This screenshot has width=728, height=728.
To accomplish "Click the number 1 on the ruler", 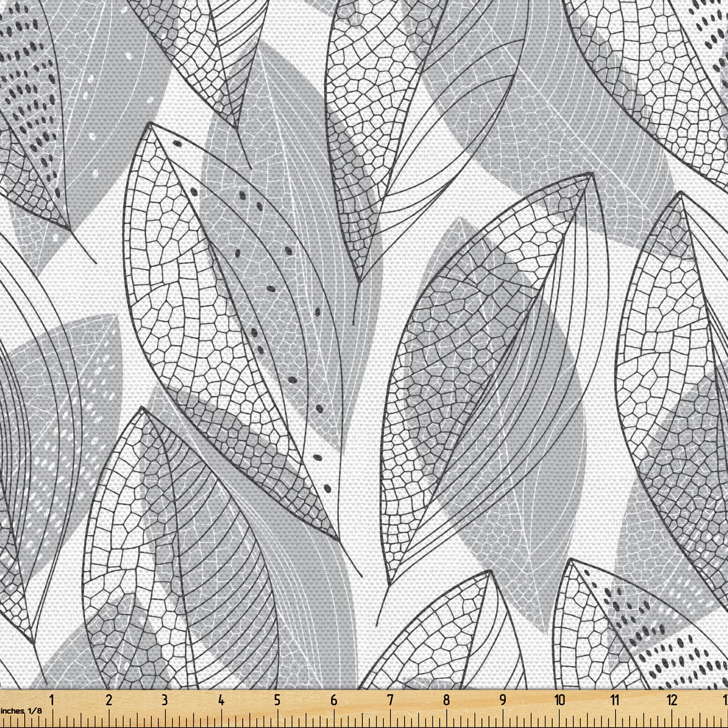I will (x=52, y=699).
